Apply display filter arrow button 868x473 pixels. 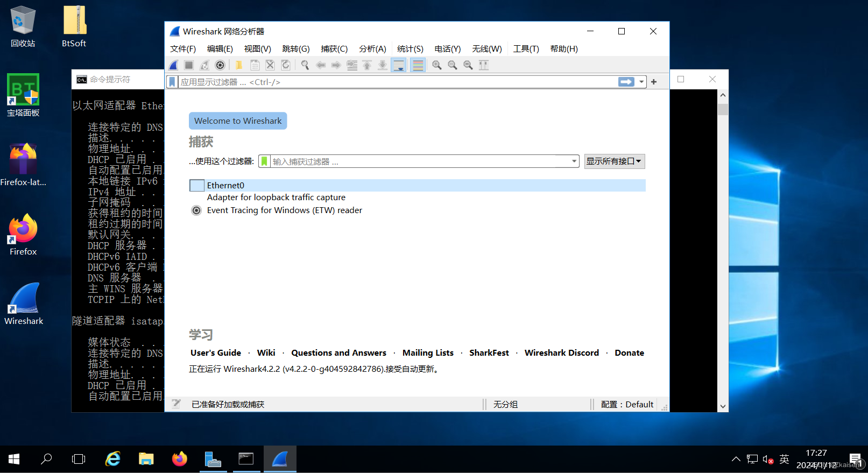click(626, 82)
